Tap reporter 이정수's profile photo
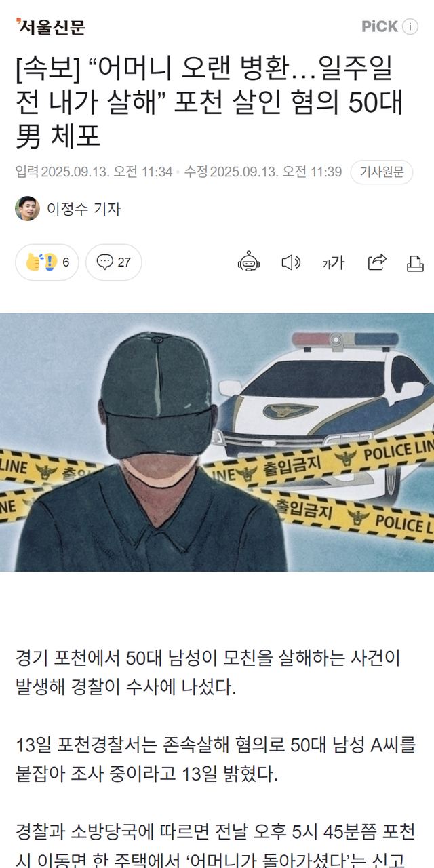Screen dimensions: 434x868 tap(28, 208)
